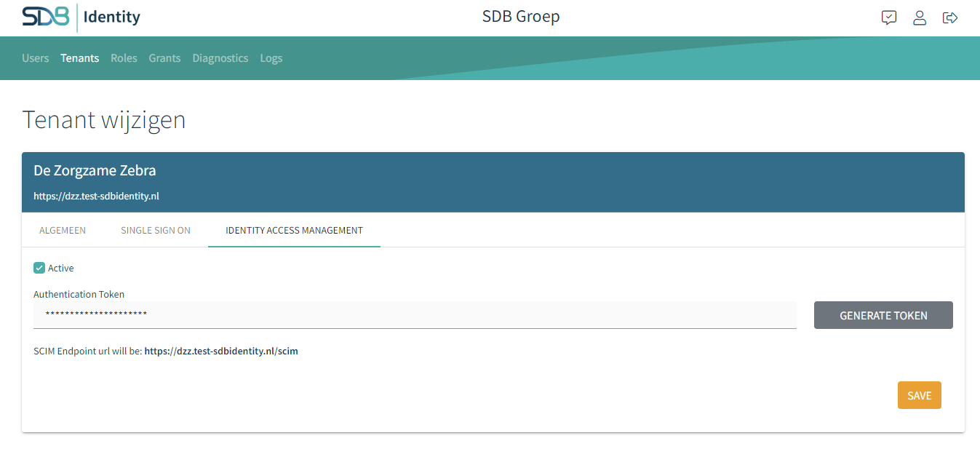980x449 pixels.
Task: Click the tenant URL https://dzz.test-sdbidentity.nl
Action: (96, 196)
